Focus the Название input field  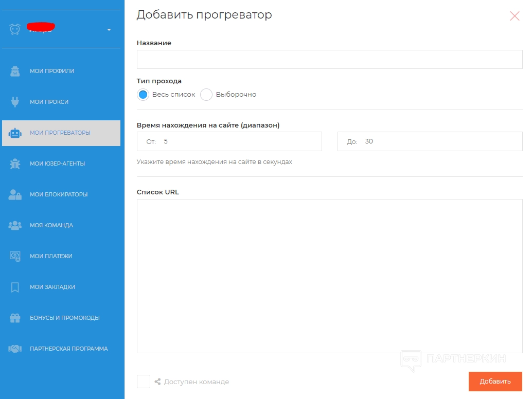[329, 59]
